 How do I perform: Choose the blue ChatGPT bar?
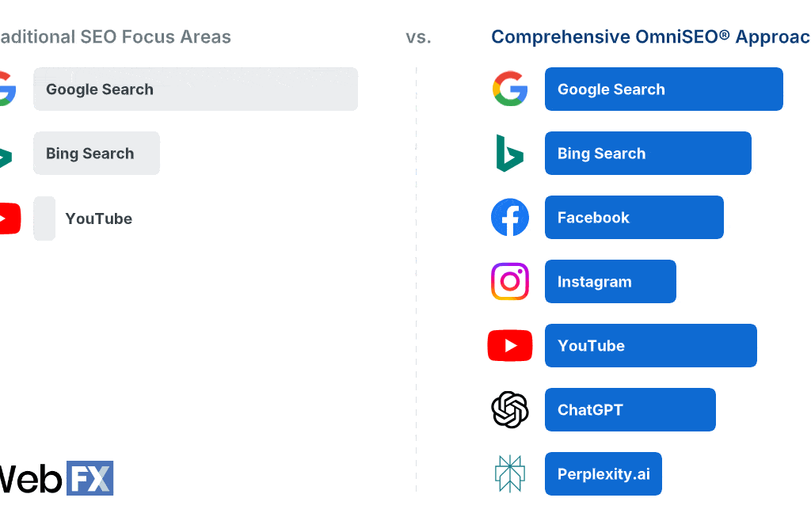pyautogui.click(x=630, y=409)
